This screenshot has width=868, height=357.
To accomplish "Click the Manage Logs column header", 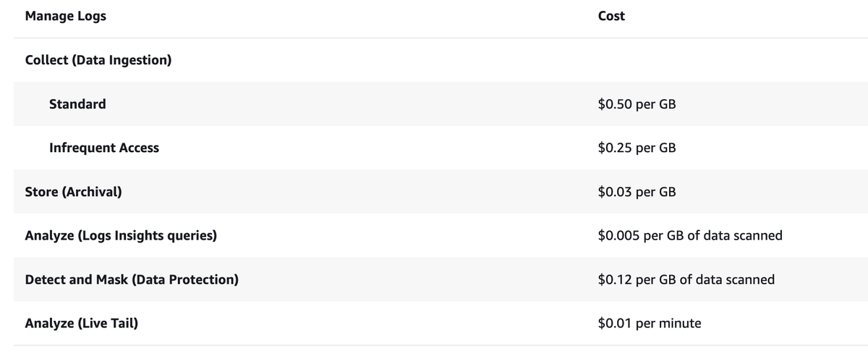I will coord(65,16).
